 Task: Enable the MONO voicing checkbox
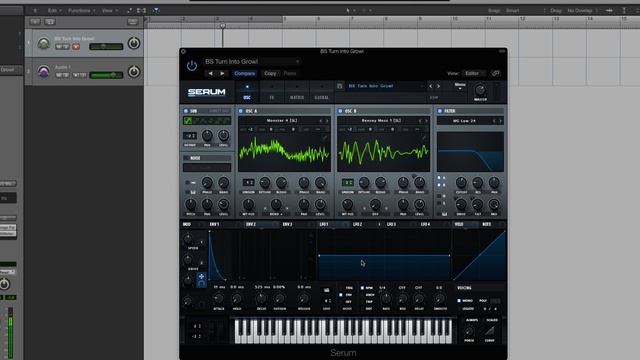coord(459,301)
